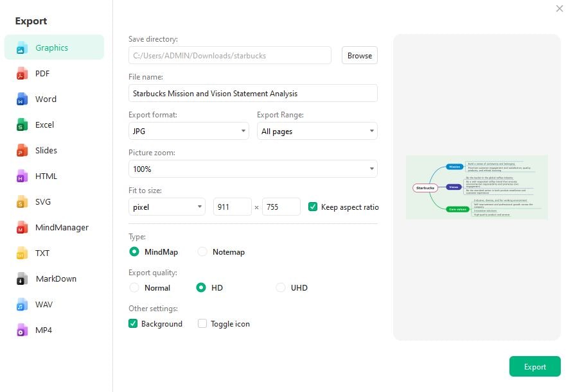Select Notemap type radio button
This screenshot has width=573, height=392.
point(202,252)
